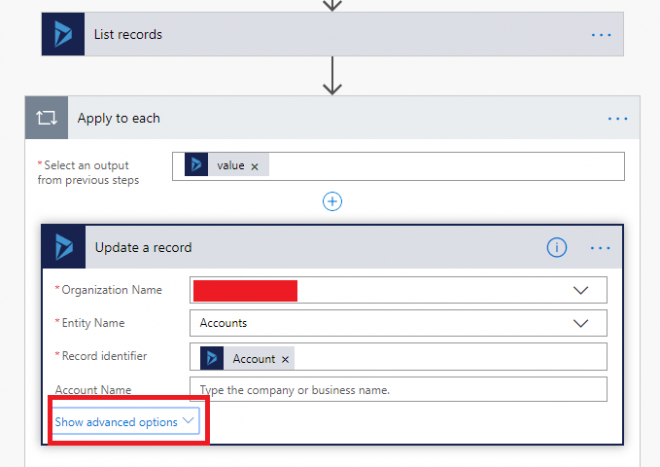The image size is (660, 467).
Task: Collapse the Update a record header
Action: pos(333,247)
